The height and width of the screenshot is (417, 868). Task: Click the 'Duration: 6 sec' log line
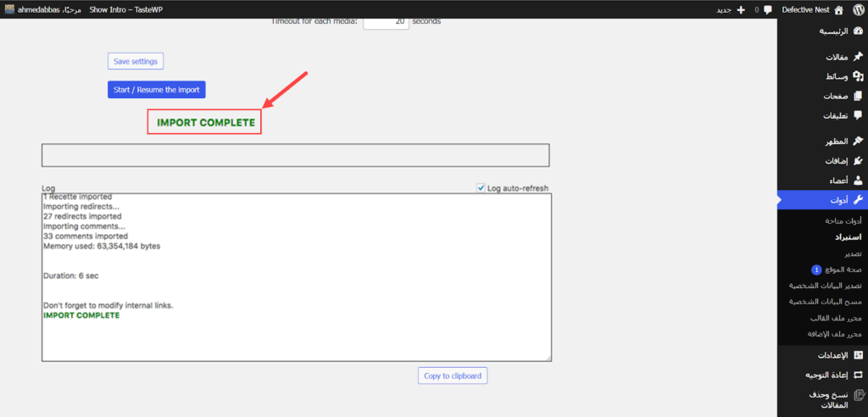71,275
